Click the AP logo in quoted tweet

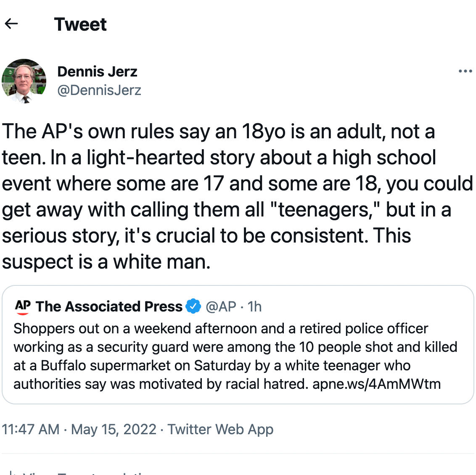coord(23,306)
